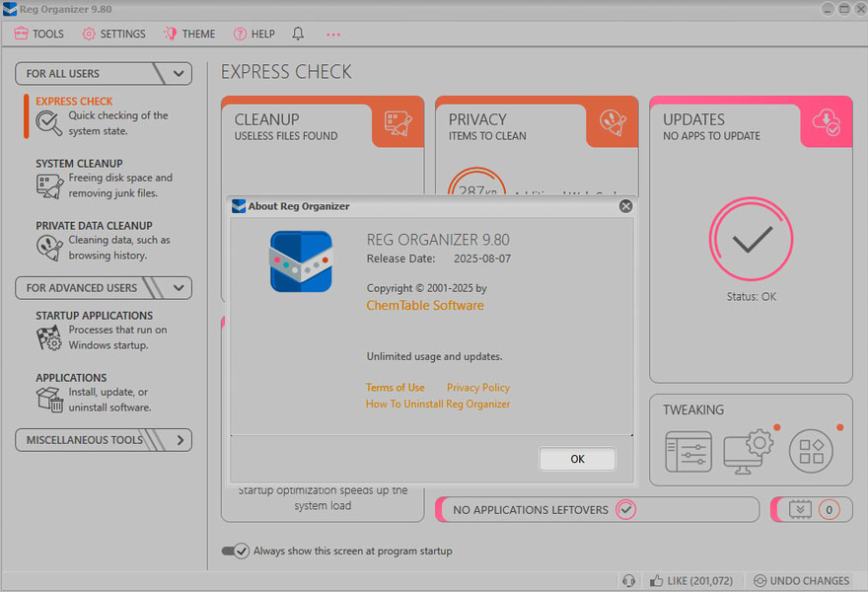Click the Tweaking panel title
Image resolution: width=868 pixels, height=592 pixels.
(x=693, y=409)
